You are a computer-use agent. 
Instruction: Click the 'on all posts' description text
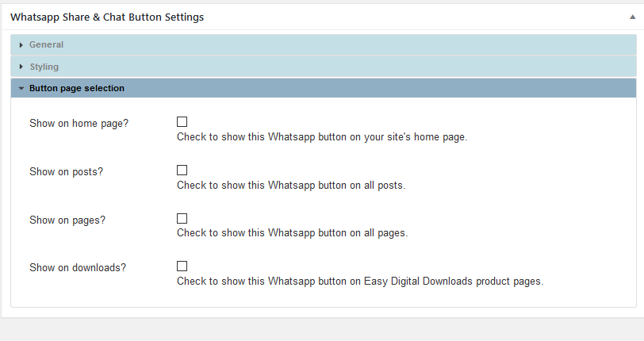pos(291,186)
